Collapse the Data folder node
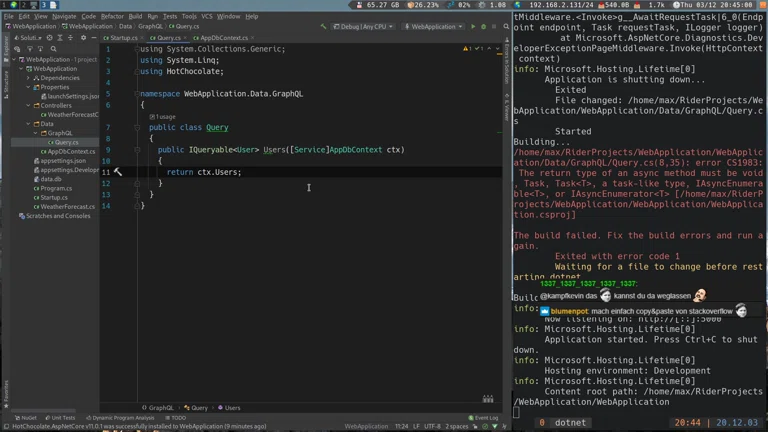 pyautogui.click(x=28, y=124)
